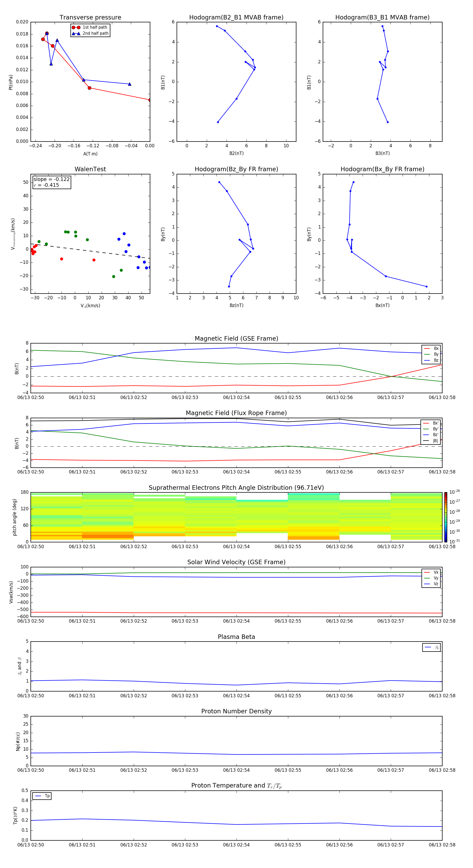Click the 'Vy' legend entry in velocity plot
The height and width of the screenshot is (868, 473).
(x=431, y=578)
